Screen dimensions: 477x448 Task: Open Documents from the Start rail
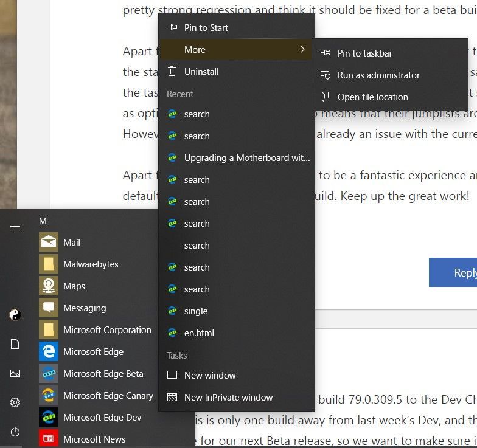(15, 344)
